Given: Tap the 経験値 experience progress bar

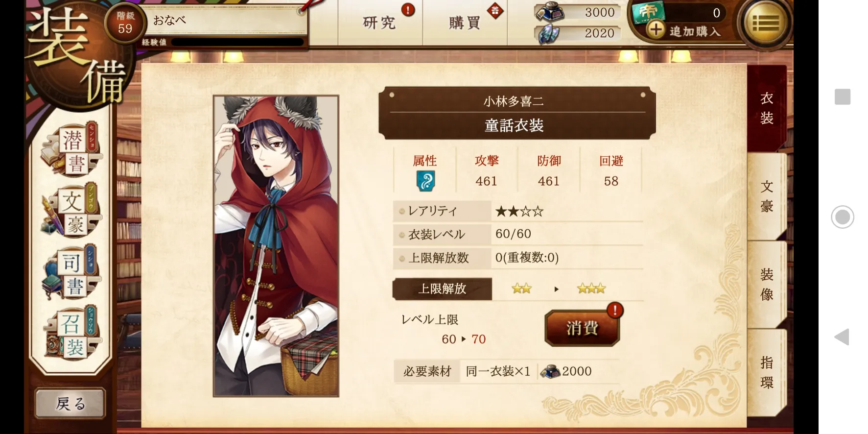Looking at the screenshot, I should 237,42.
